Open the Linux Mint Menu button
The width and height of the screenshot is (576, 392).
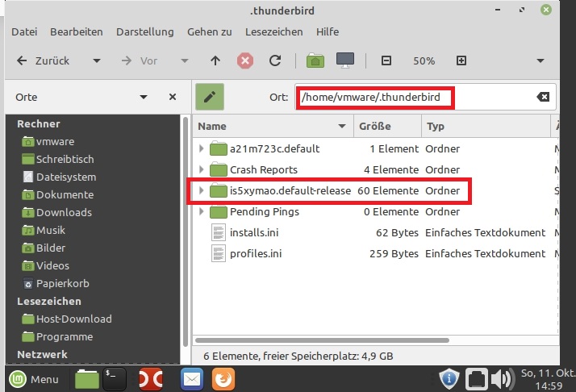tap(34, 379)
